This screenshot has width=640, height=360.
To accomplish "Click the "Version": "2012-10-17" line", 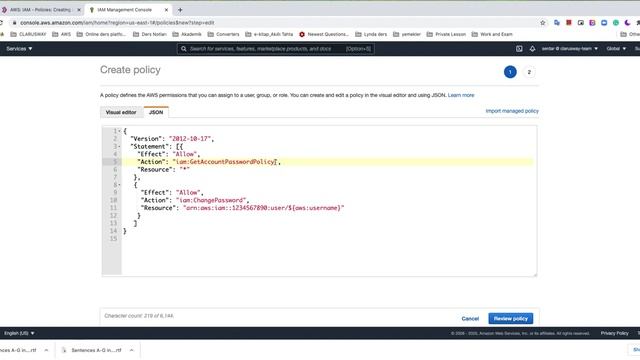I will 172,139.
